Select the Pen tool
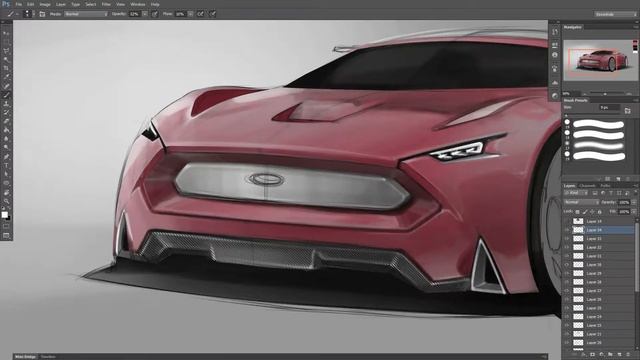640x360 pixels. pos(6,157)
